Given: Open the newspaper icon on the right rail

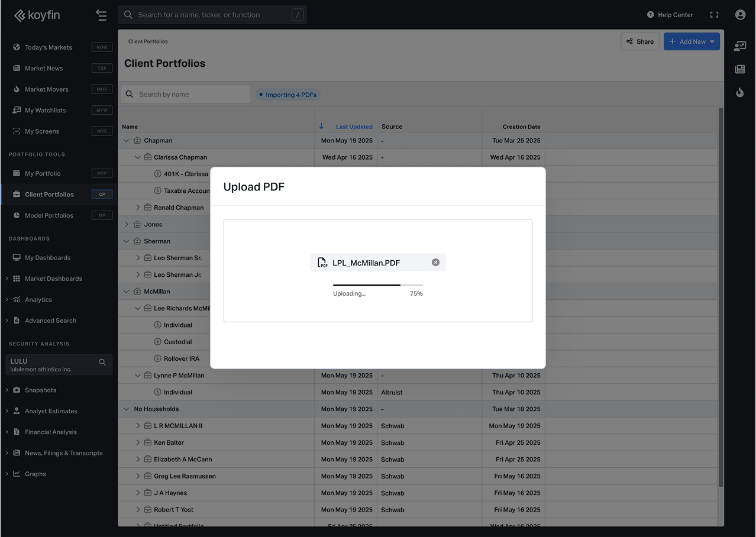Looking at the screenshot, I should point(739,69).
